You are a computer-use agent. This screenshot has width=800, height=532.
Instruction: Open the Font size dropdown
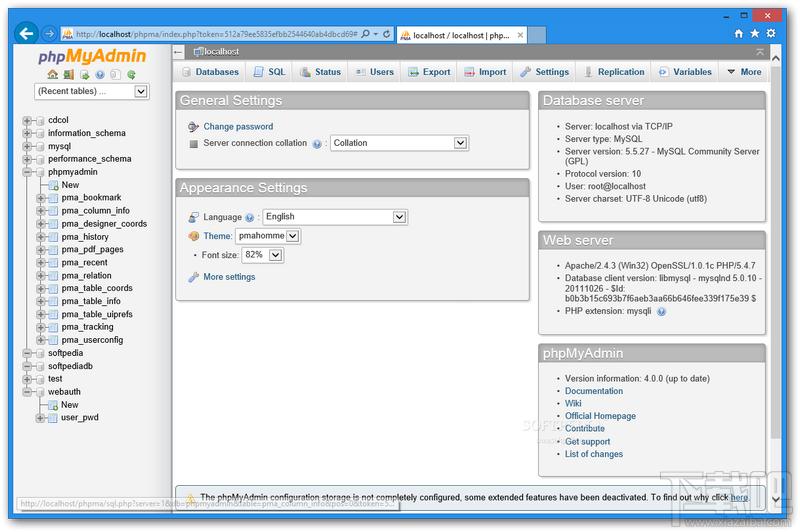click(263, 255)
